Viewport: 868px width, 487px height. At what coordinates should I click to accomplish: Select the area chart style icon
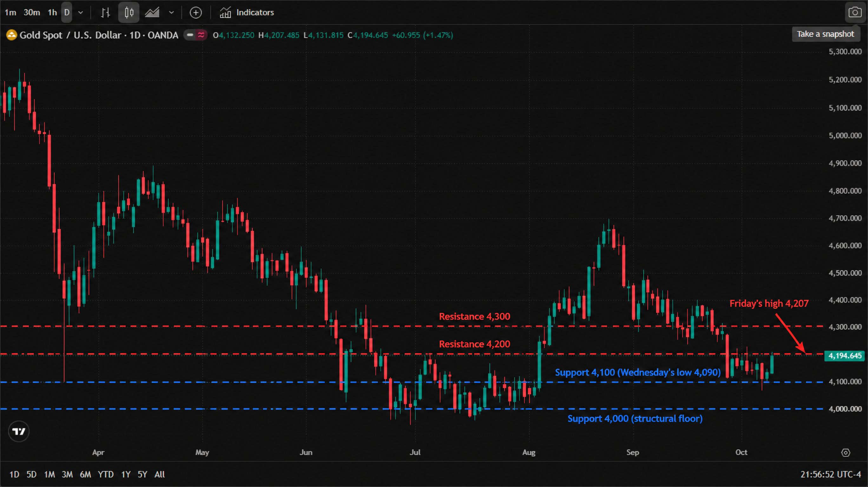(152, 12)
